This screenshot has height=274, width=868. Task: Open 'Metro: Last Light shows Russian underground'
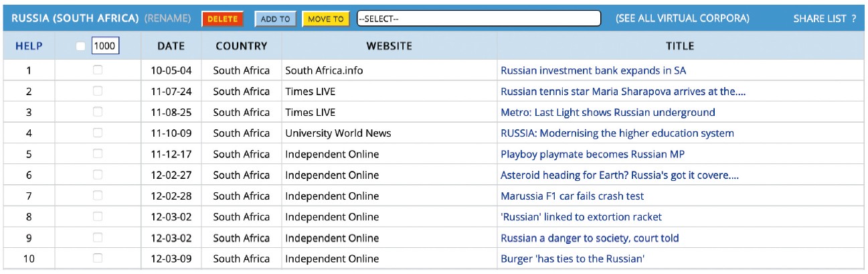608,113
